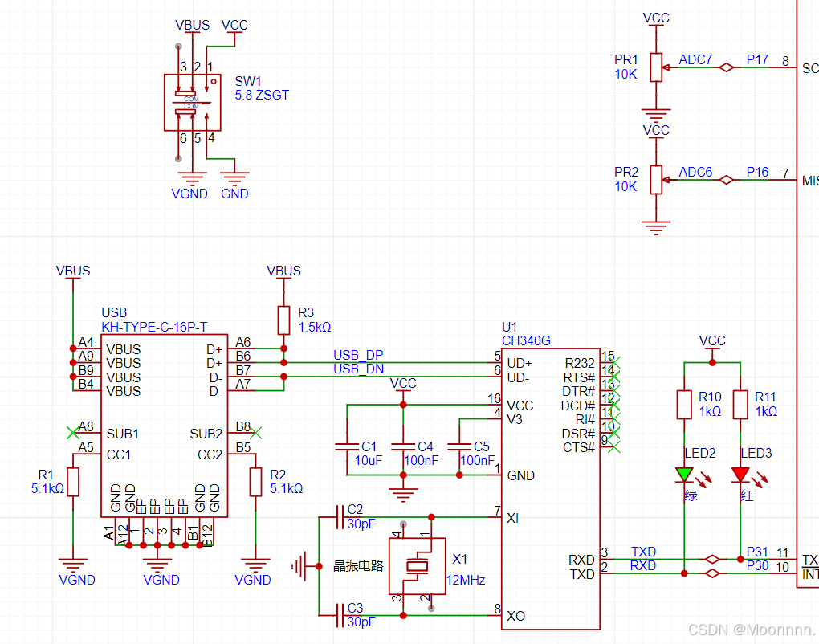This screenshot has width=819, height=644.
Task: Click the KH-TYPE-C-16P-T part label
Action: tap(154, 328)
